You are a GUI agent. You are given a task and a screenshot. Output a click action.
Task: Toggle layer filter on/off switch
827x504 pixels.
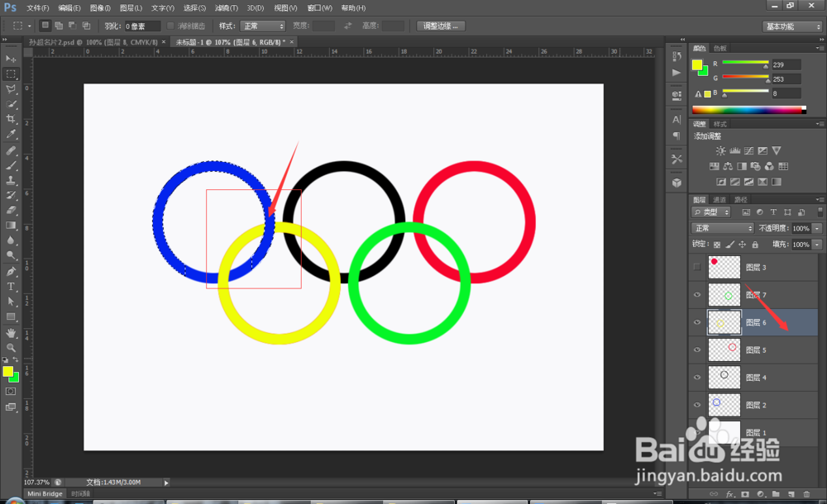pyautogui.click(x=820, y=212)
